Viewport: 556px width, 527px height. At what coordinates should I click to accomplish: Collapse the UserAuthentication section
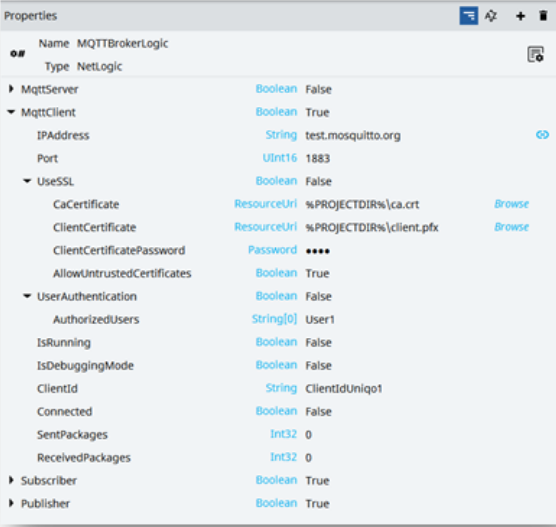pyautogui.click(x=27, y=296)
